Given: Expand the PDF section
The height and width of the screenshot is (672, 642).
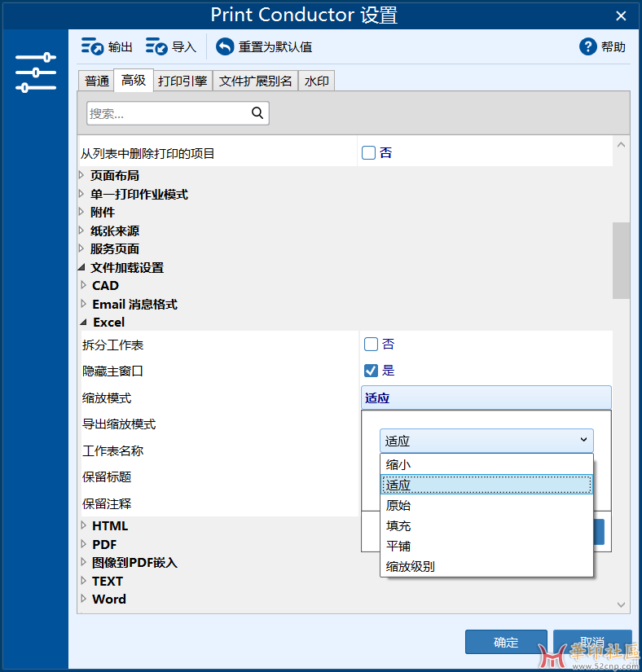Looking at the screenshot, I should coord(84,544).
